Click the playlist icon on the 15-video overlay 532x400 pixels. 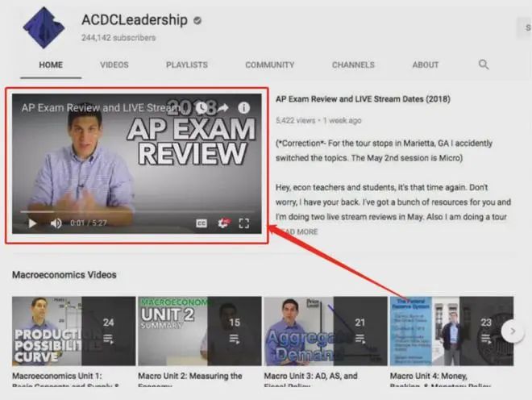point(234,339)
